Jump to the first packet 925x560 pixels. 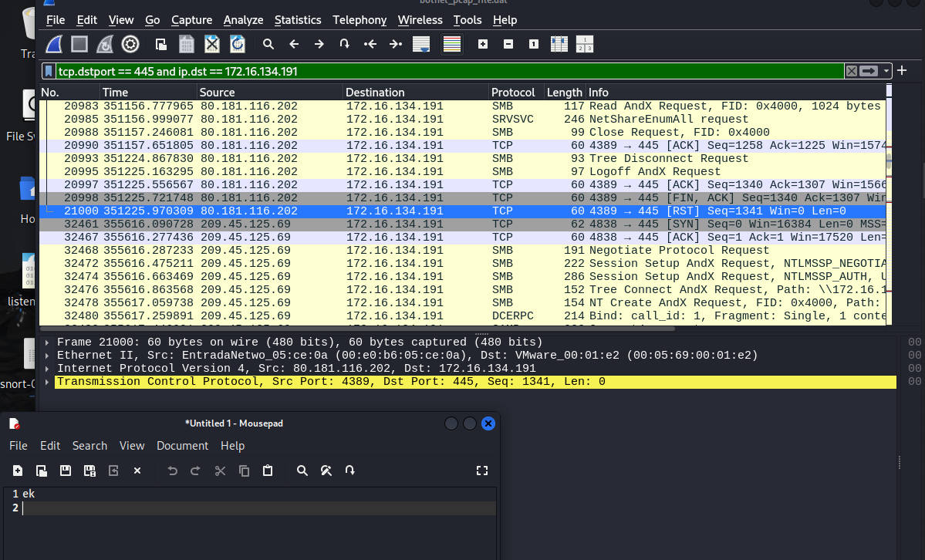[370, 44]
